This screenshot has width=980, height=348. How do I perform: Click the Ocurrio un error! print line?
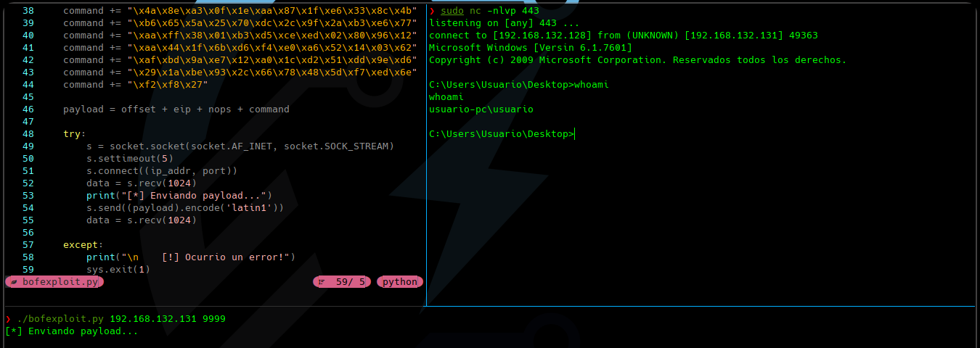pos(191,257)
